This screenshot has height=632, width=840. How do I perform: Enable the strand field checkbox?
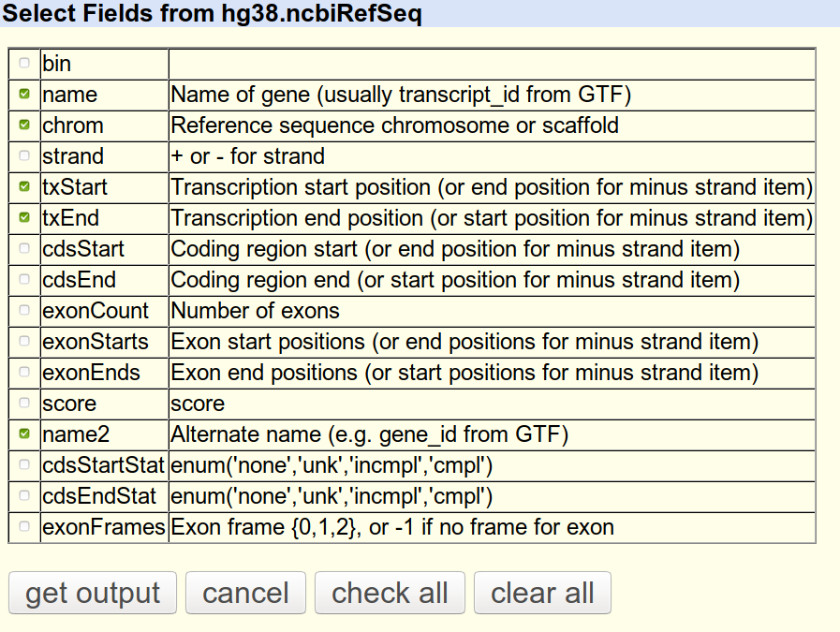pyautogui.click(x=24, y=156)
